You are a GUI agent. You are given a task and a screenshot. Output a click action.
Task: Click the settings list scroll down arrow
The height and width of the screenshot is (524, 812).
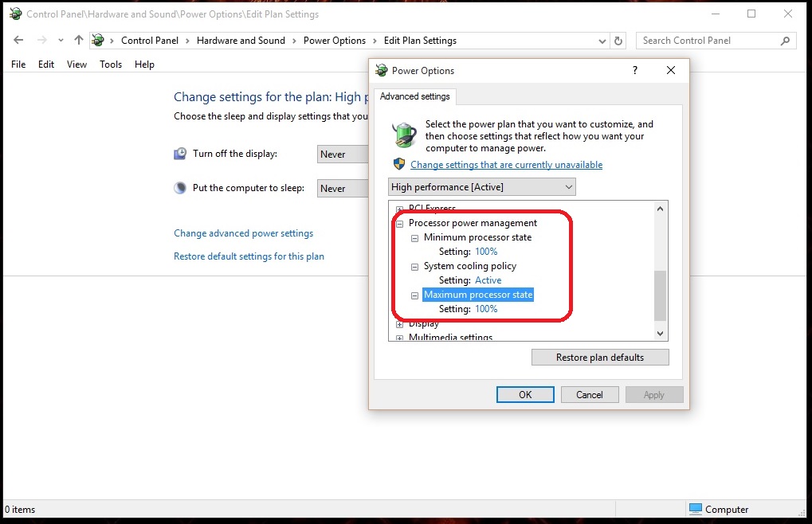660,334
